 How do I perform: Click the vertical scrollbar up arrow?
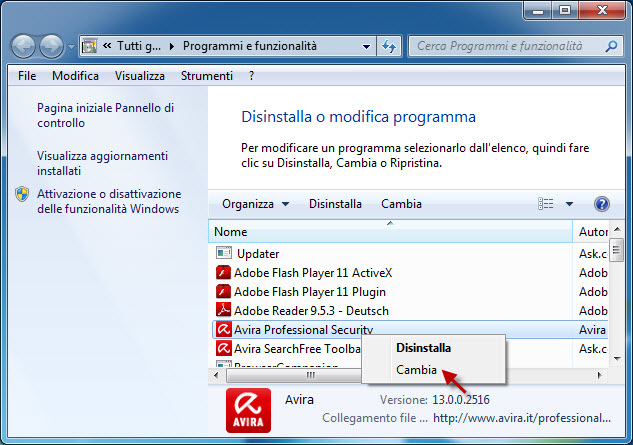point(617,229)
